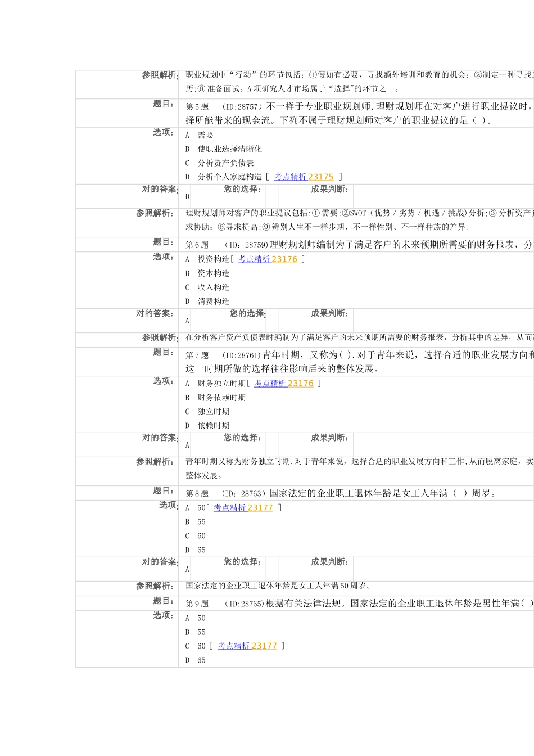The height and width of the screenshot is (756, 534).
Task: Click explanation text starting 青年时期又称为财务独立时期
Action: click(359, 469)
